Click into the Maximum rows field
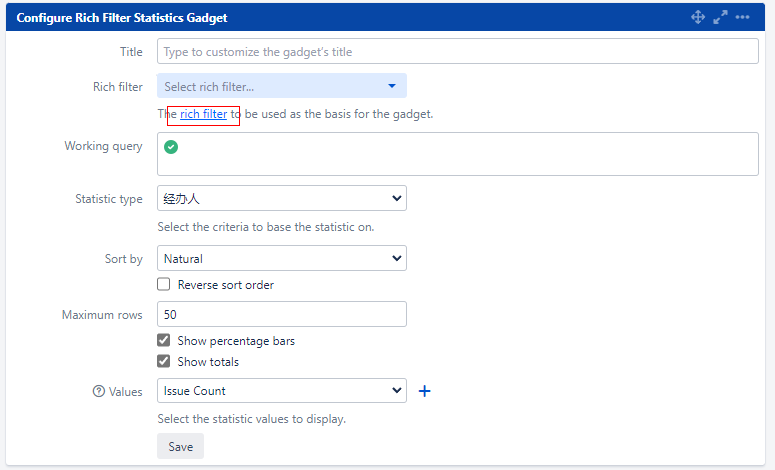The image size is (775, 470). click(x=281, y=315)
